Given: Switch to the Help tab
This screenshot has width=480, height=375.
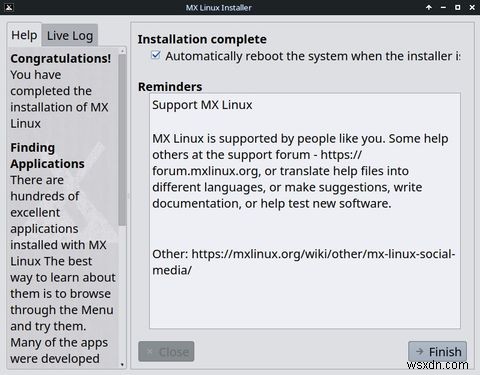Looking at the screenshot, I should point(24,35).
